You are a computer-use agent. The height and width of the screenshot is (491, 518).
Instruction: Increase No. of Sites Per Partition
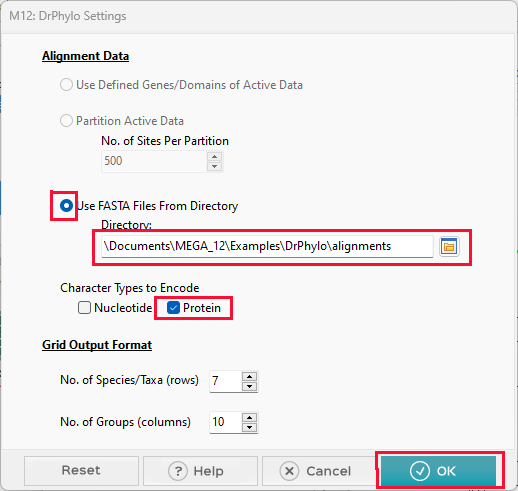click(x=214, y=156)
